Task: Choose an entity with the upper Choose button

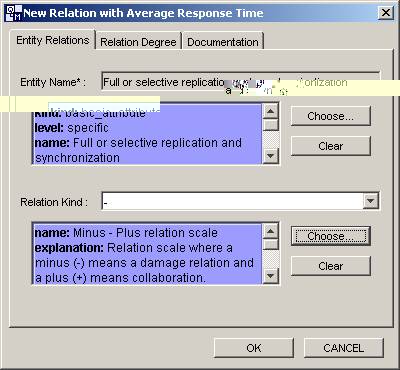Action: (330, 116)
